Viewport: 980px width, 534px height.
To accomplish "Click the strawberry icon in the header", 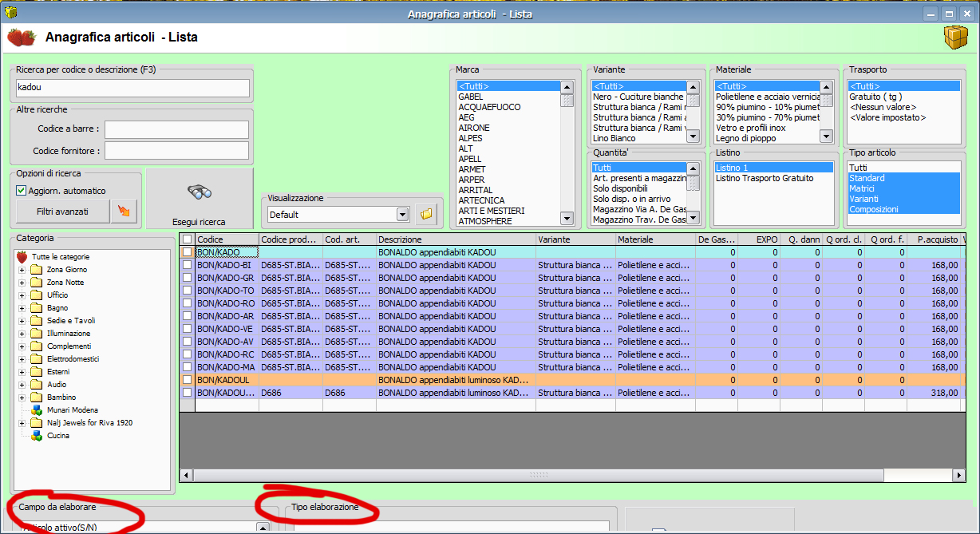I will [22, 37].
